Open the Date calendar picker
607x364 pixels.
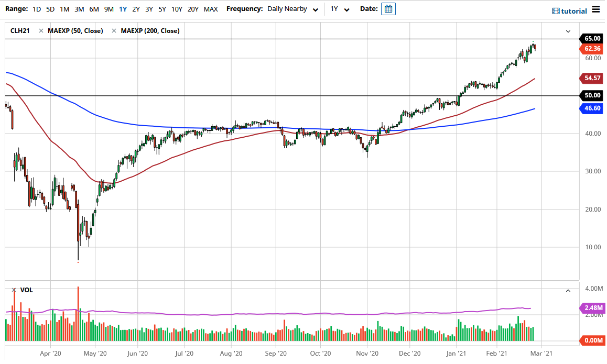(x=388, y=9)
